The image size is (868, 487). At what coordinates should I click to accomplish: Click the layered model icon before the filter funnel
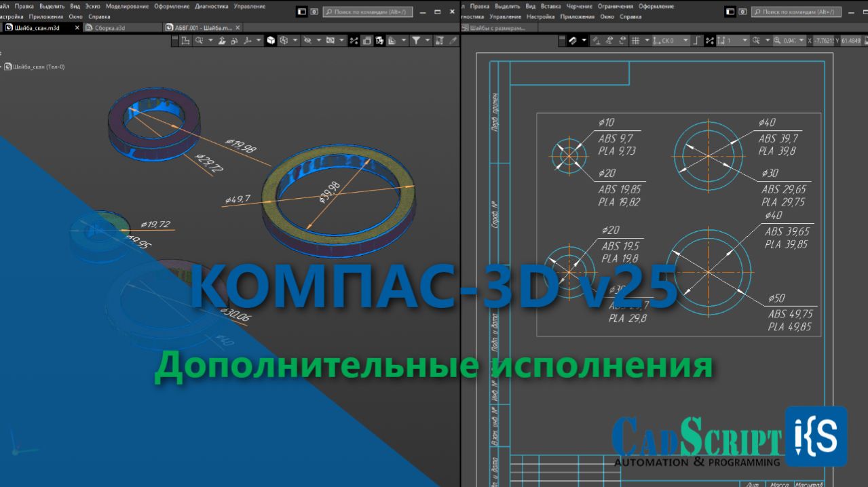392,41
